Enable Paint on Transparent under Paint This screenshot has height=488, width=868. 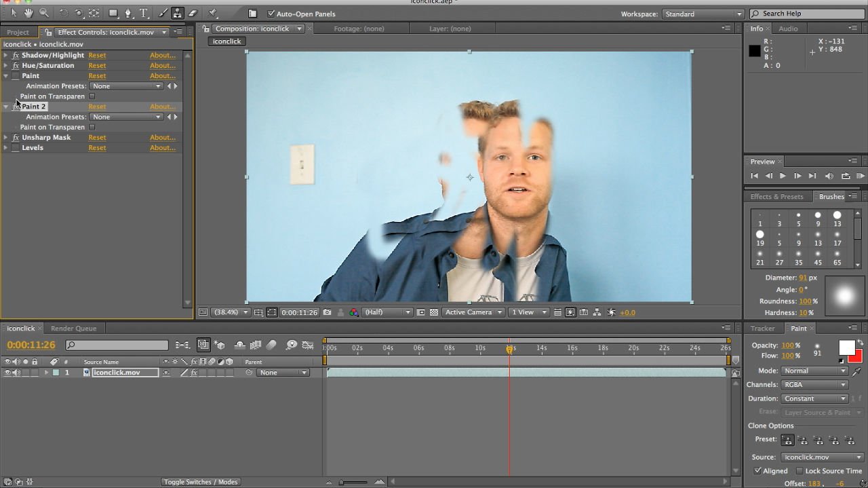coord(92,96)
